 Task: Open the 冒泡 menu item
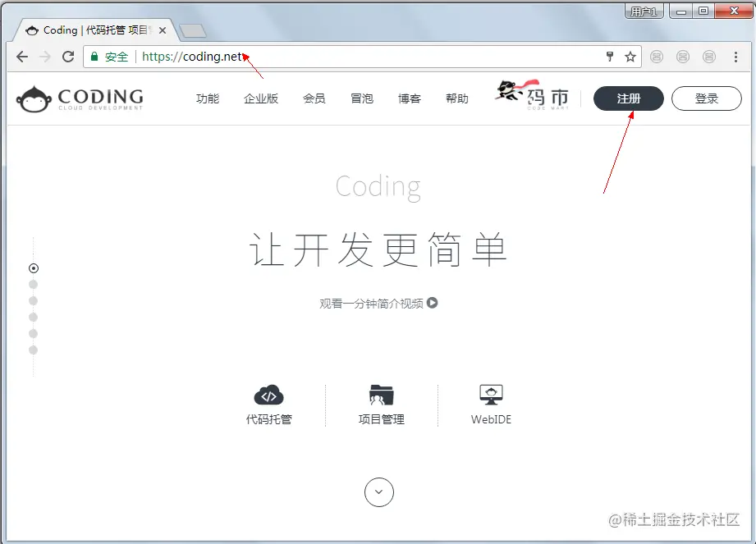click(x=362, y=98)
